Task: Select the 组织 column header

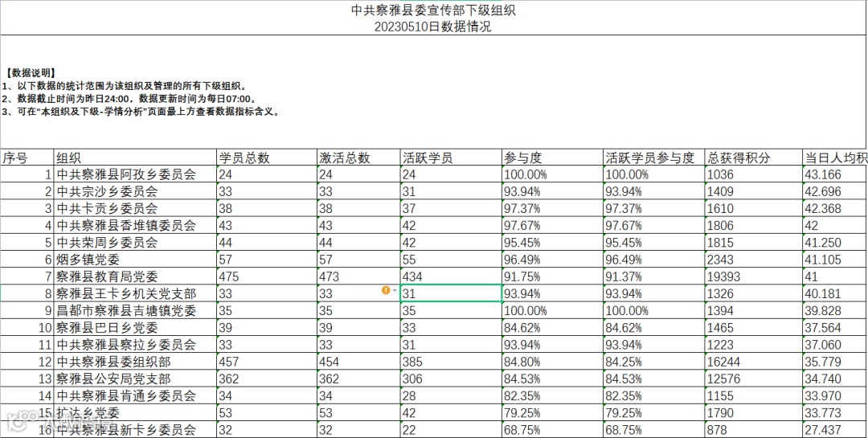Action: pyautogui.click(x=134, y=158)
